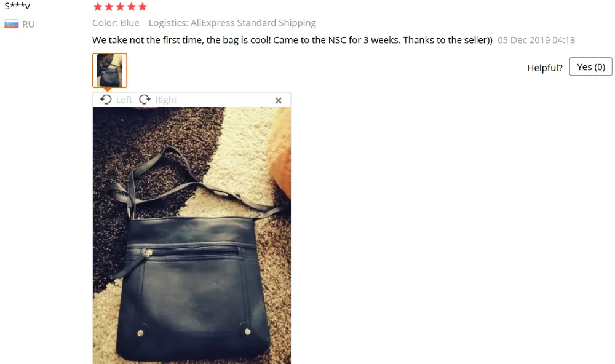Click the 'Color: Blue' attribute text
615x364 pixels.
[x=116, y=23]
